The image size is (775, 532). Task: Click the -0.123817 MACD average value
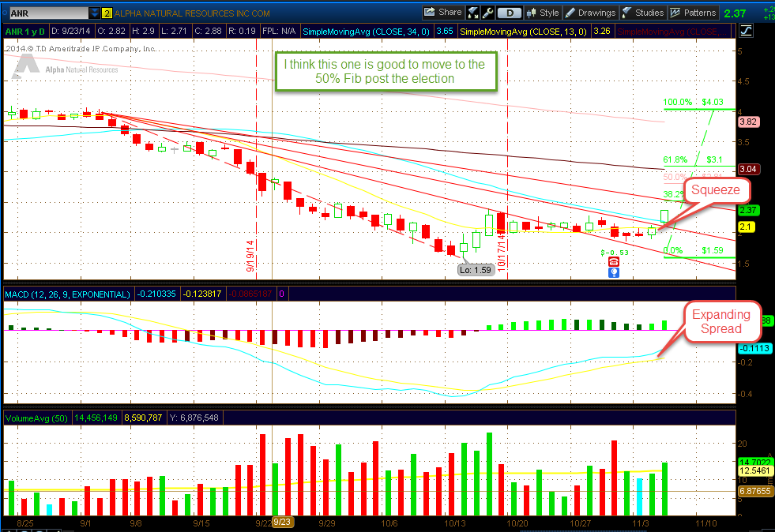click(x=202, y=294)
